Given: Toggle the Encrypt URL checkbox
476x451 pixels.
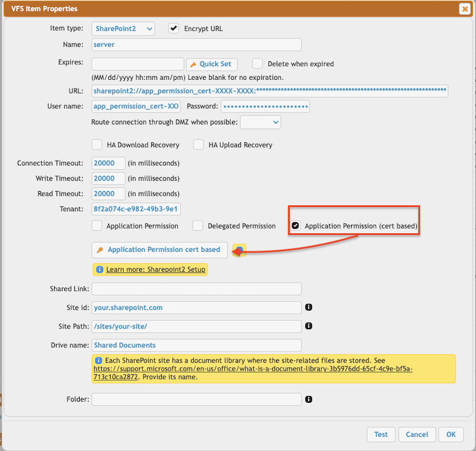Looking at the screenshot, I should pyautogui.click(x=174, y=29).
